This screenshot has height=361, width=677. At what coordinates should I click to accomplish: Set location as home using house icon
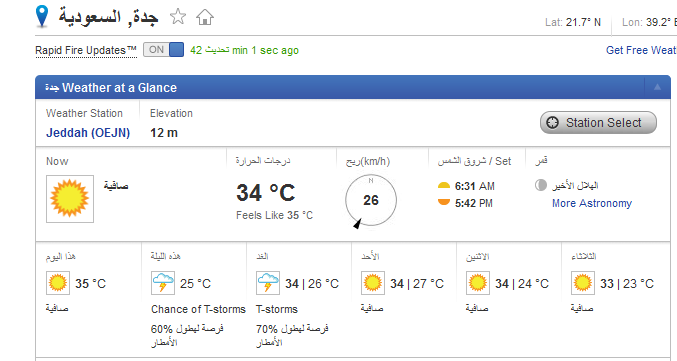(x=205, y=17)
